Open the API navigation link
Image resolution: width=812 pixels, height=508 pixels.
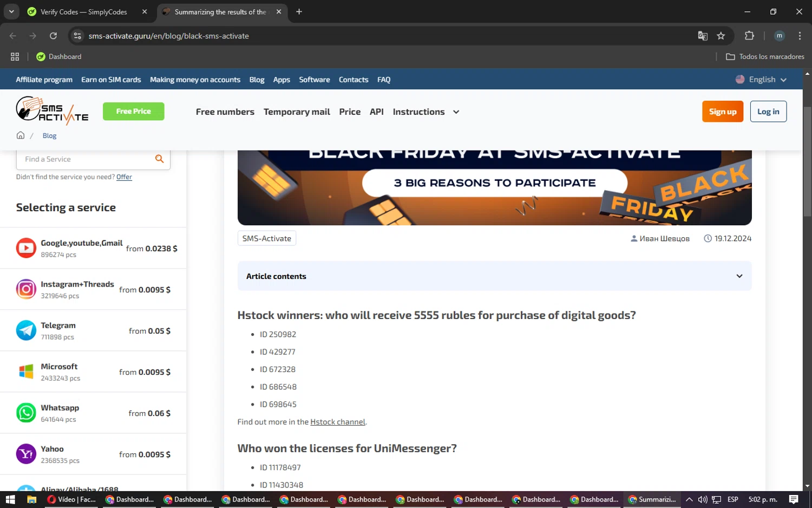click(377, 112)
